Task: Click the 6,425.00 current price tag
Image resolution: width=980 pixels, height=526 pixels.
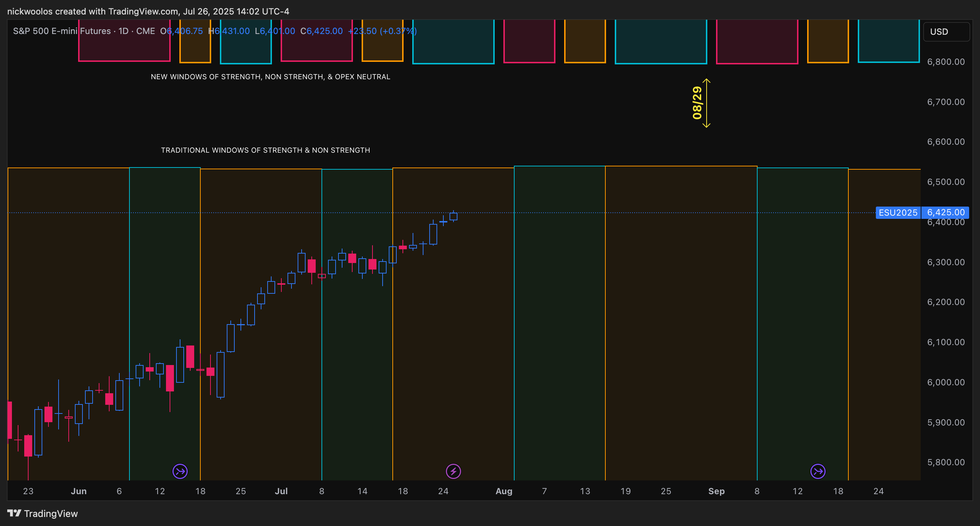Action: [x=945, y=212]
